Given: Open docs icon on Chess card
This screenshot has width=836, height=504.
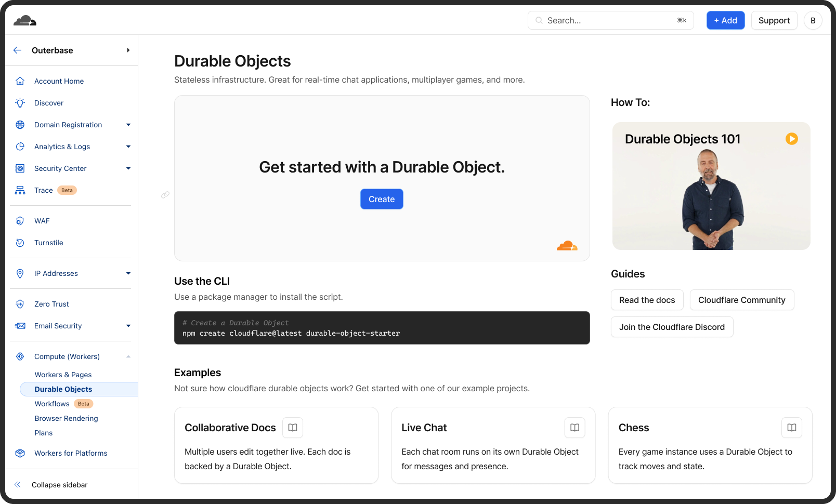Looking at the screenshot, I should [x=792, y=428].
